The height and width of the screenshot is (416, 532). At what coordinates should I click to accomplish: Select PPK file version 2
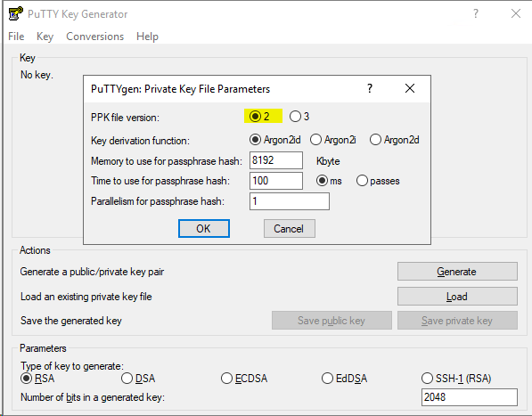pos(259,117)
